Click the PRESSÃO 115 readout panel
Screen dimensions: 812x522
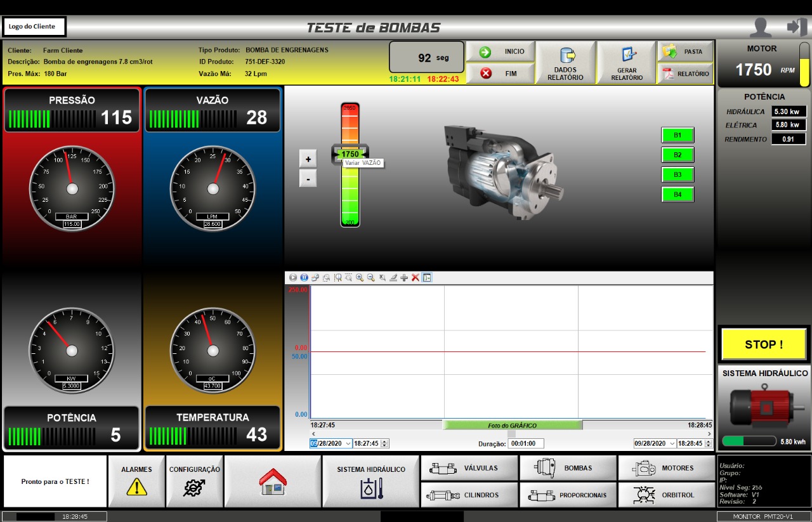(72, 110)
